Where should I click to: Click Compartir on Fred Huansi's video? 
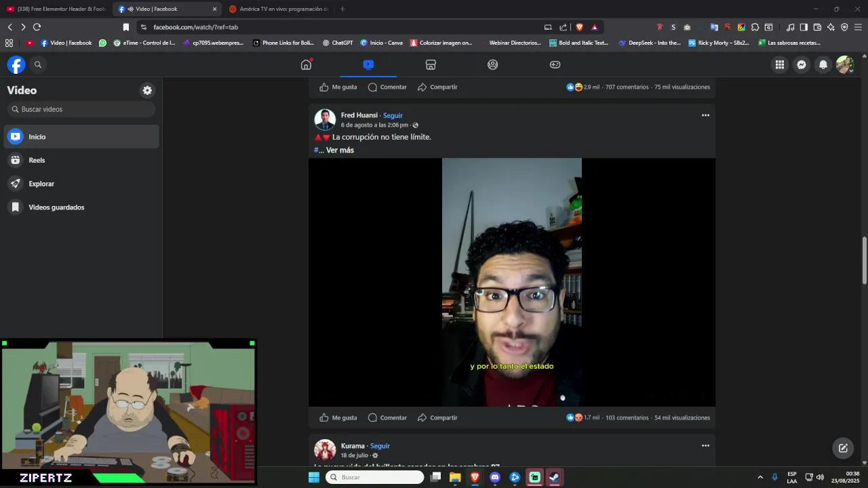pos(437,418)
